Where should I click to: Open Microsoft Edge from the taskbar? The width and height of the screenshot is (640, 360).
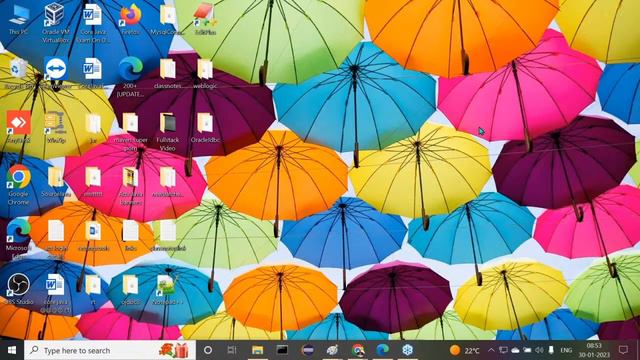click(382, 350)
